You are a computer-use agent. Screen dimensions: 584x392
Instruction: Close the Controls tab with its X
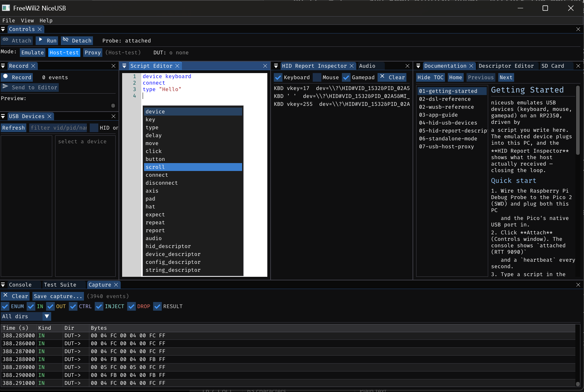point(40,29)
